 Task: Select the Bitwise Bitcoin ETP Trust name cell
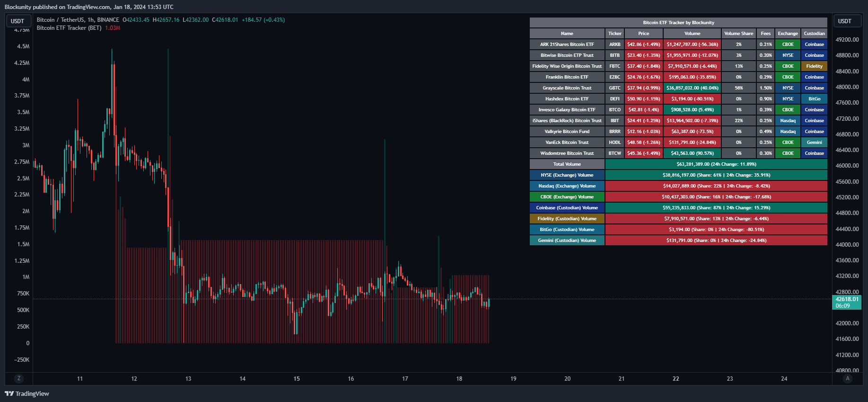[567, 55]
